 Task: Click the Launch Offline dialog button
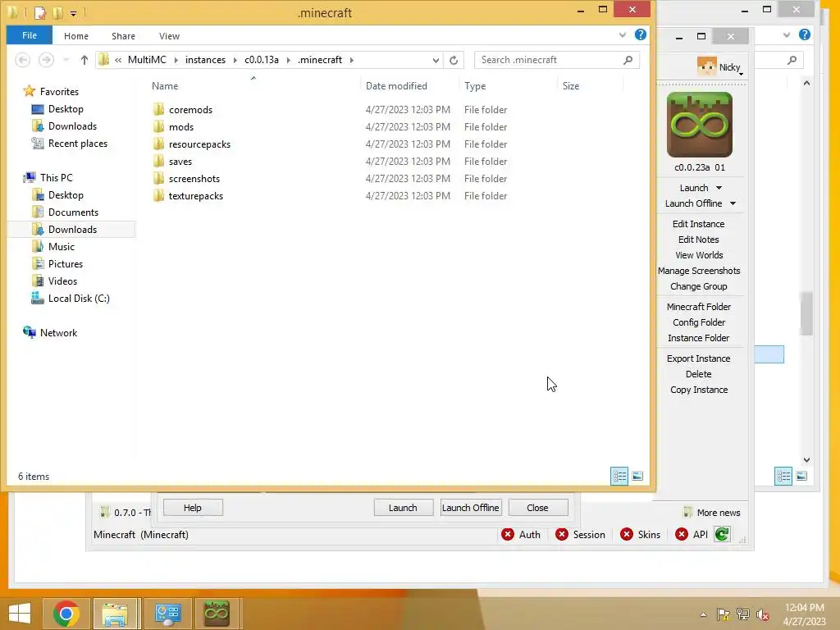[x=470, y=507]
